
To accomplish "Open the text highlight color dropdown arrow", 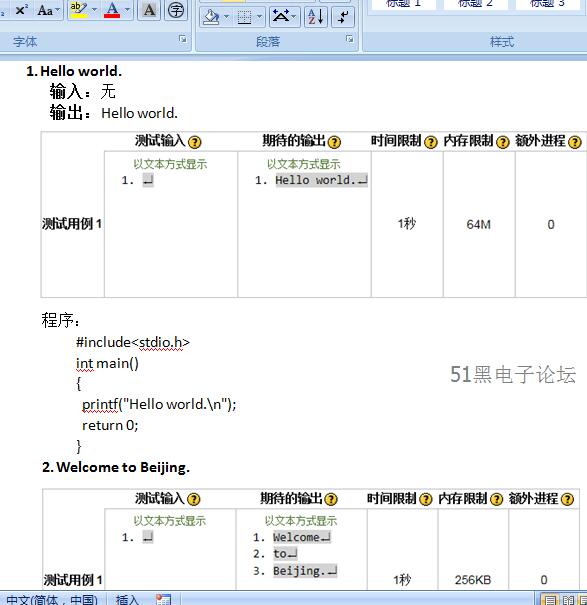I will pyautogui.click(x=95, y=10).
